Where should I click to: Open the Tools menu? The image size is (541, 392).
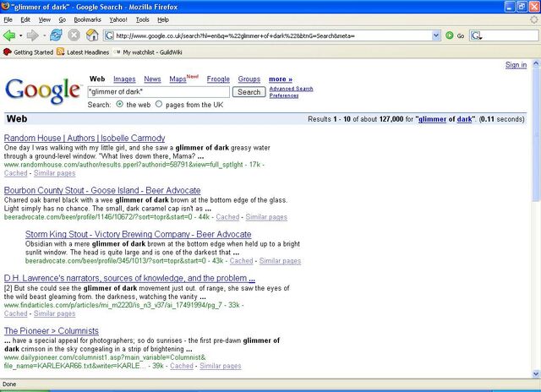pos(143,19)
